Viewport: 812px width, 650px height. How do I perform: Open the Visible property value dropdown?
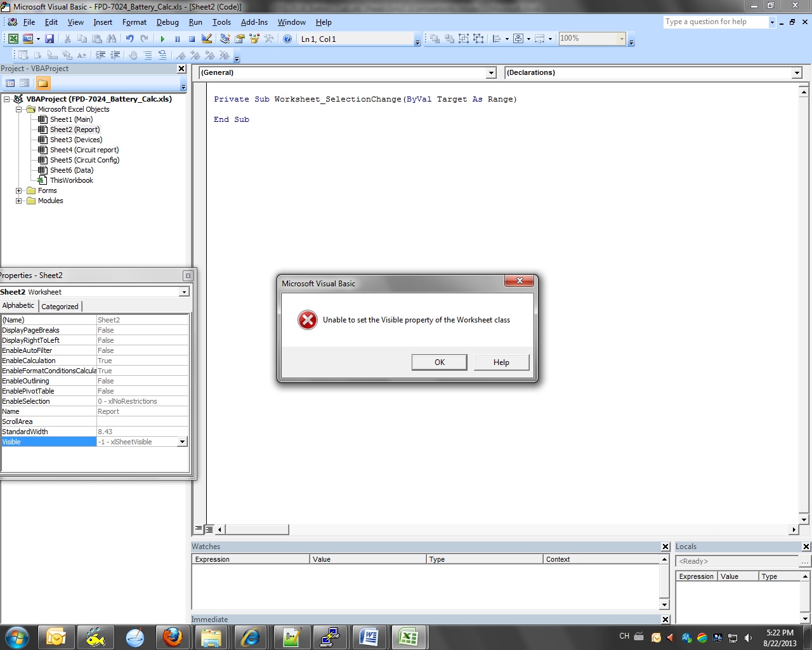point(182,442)
